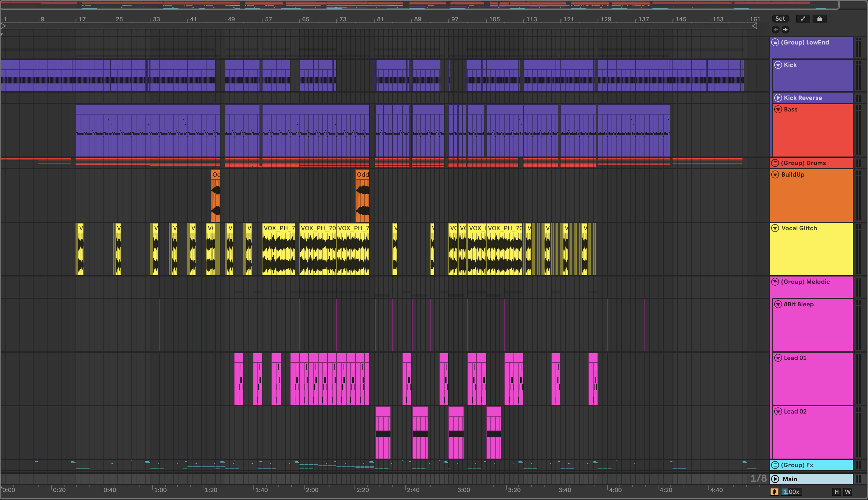The height and width of the screenshot is (500, 868).
Task: Fold the Vocal Glitch track
Action: point(775,228)
